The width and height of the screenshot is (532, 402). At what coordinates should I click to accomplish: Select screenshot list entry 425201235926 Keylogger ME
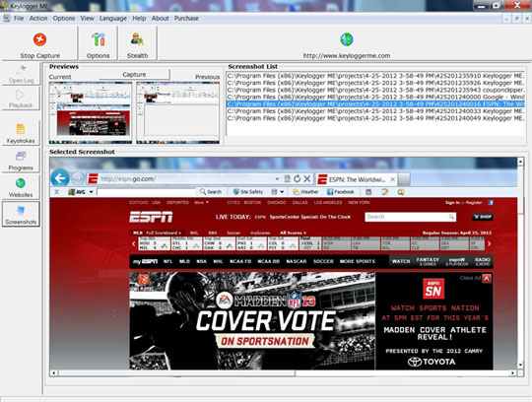coord(375,83)
